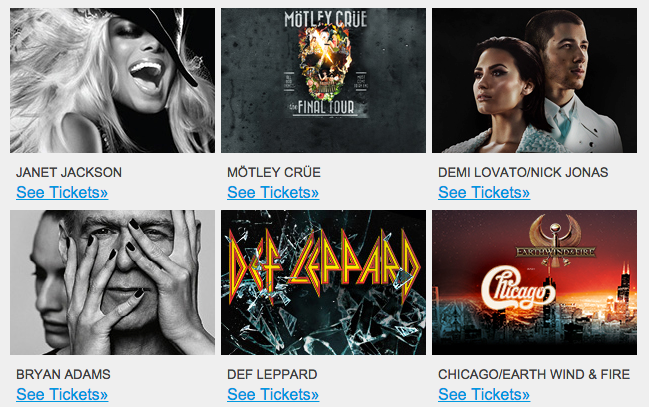This screenshot has height=407, width=649.
Task: Click the JANET JACKSON name label
Action: (69, 172)
